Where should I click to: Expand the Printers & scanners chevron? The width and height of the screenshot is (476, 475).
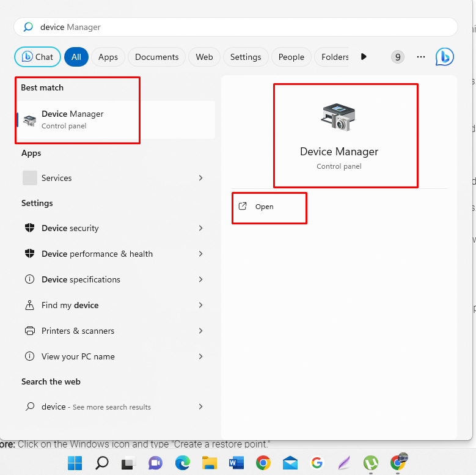[x=200, y=331]
